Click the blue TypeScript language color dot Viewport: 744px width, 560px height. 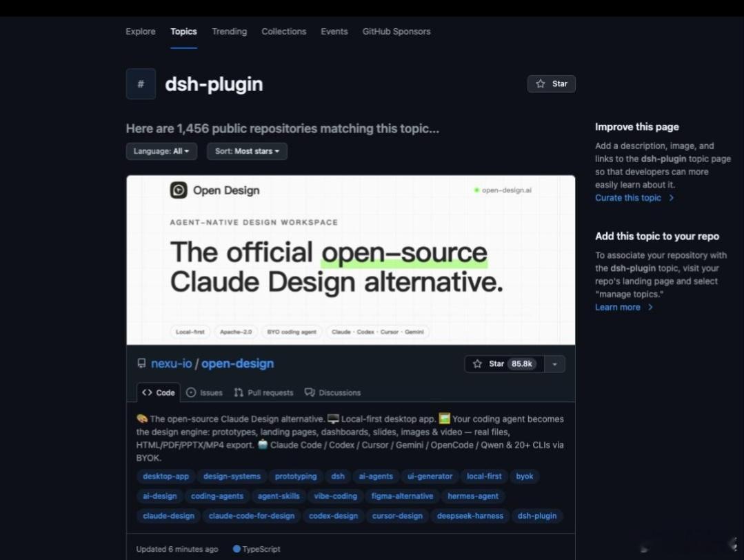[x=237, y=548]
